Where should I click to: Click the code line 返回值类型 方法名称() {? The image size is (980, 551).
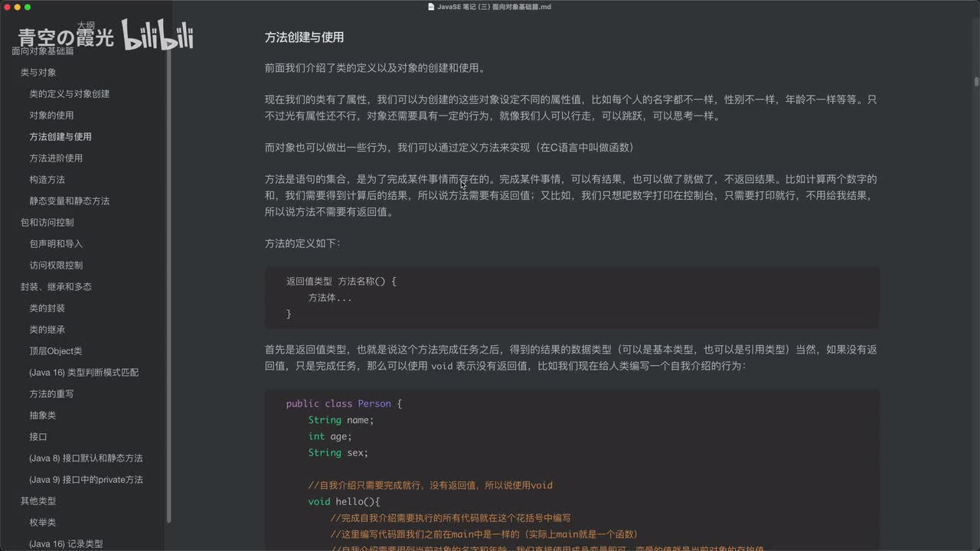[x=341, y=281]
